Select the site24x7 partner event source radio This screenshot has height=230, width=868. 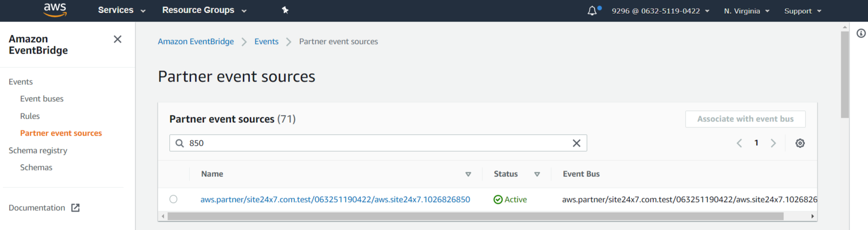pyautogui.click(x=173, y=199)
